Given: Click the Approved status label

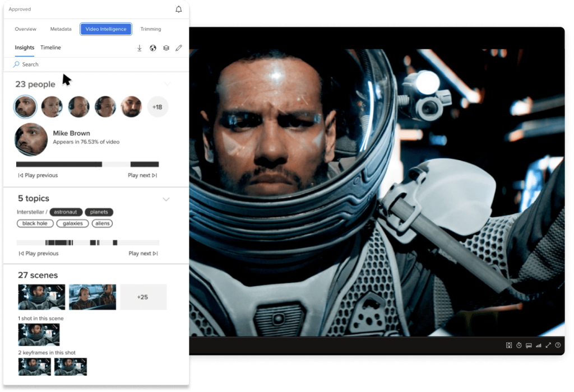Looking at the screenshot, I should click(20, 9).
